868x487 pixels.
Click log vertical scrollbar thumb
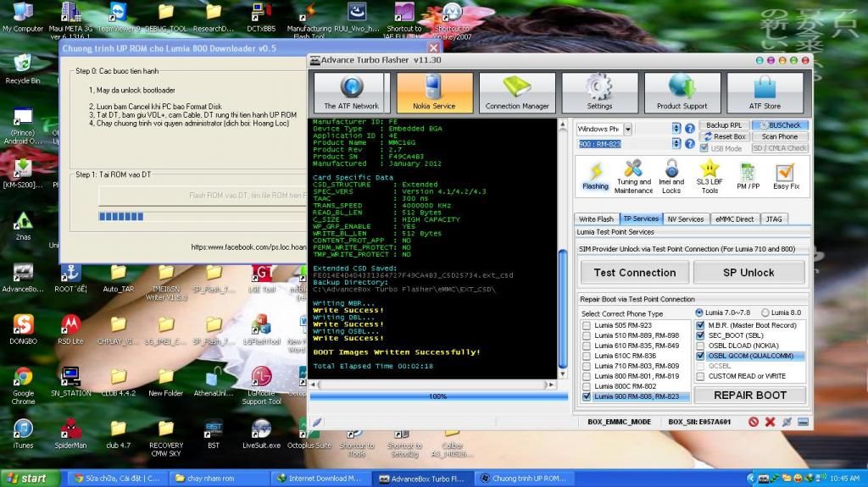point(563,309)
